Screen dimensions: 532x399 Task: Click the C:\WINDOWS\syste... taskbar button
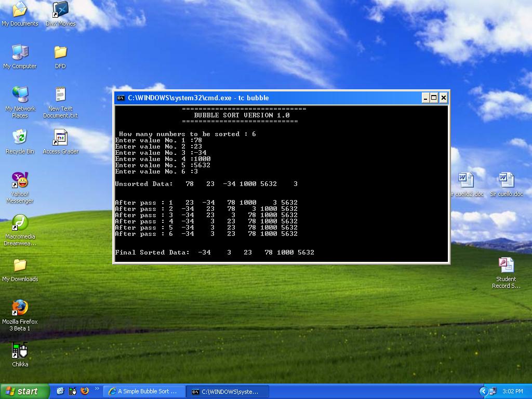(x=228, y=392)
